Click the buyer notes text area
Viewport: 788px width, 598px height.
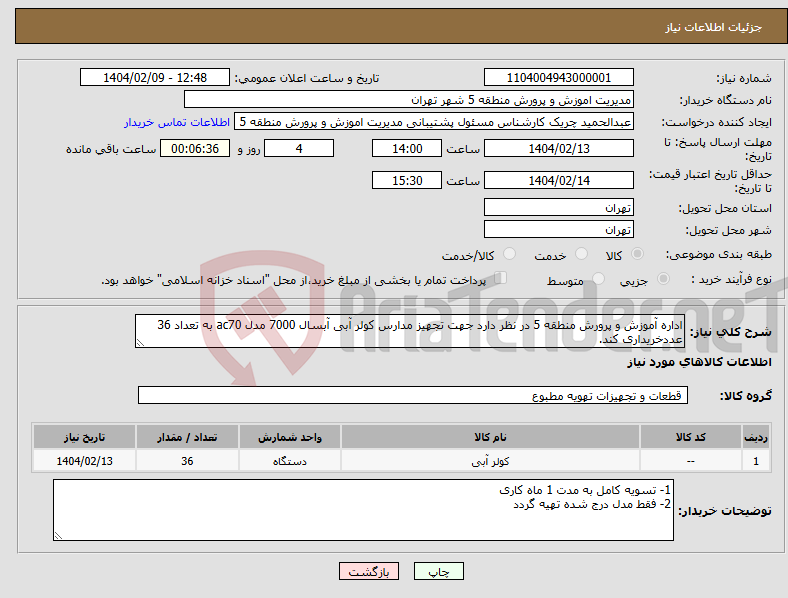click(x=363, y=510)
